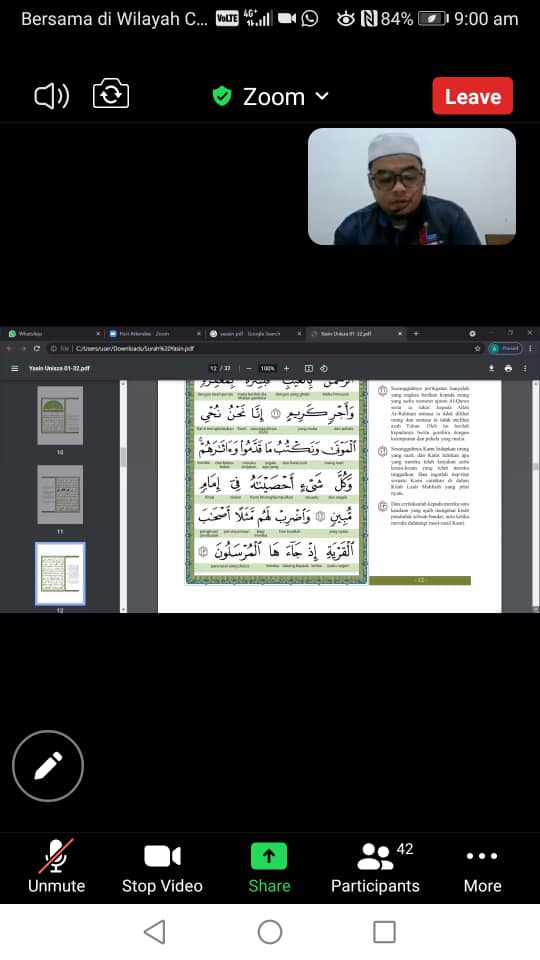Select PDF page 11 thumbnail
540x960 pixels.
60,495
